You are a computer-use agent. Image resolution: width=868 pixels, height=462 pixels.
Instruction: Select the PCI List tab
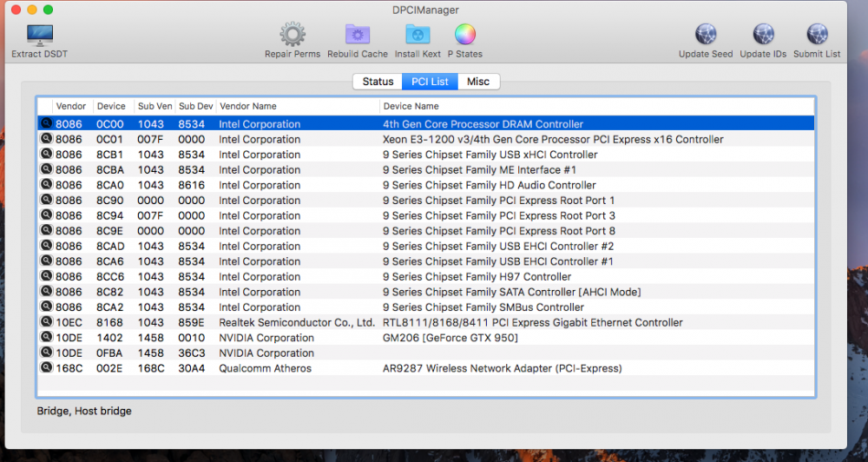click(430, 82)
